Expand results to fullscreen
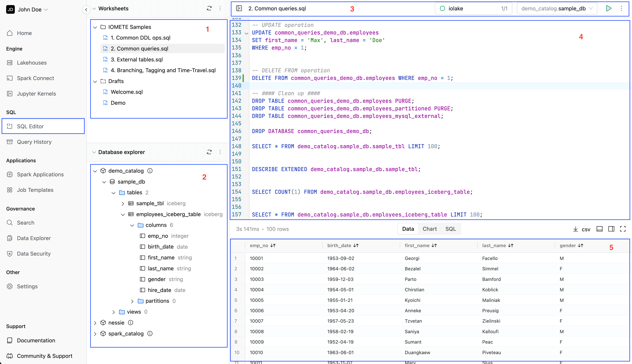 [x=623, y=229]
